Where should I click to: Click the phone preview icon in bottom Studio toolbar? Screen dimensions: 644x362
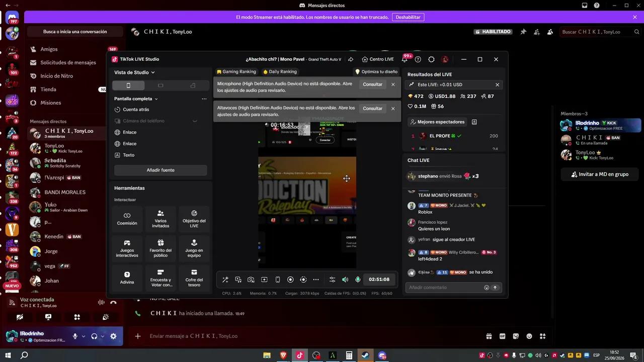pos(277,280)
